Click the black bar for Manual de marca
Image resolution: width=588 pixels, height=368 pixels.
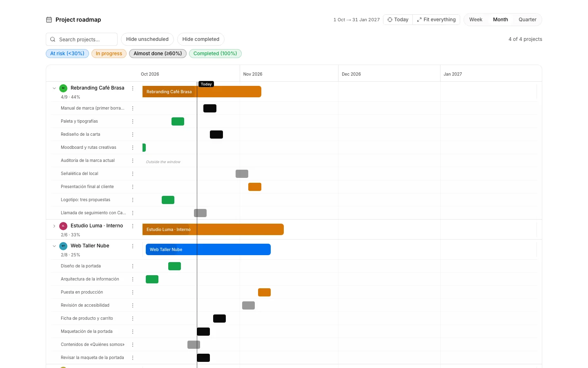(x=210, y=108)
